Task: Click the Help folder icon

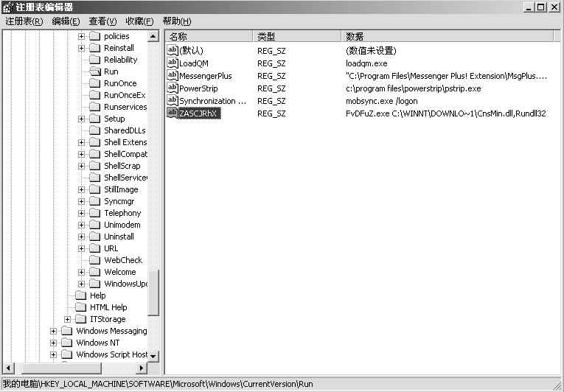Action: click(80, 295)
